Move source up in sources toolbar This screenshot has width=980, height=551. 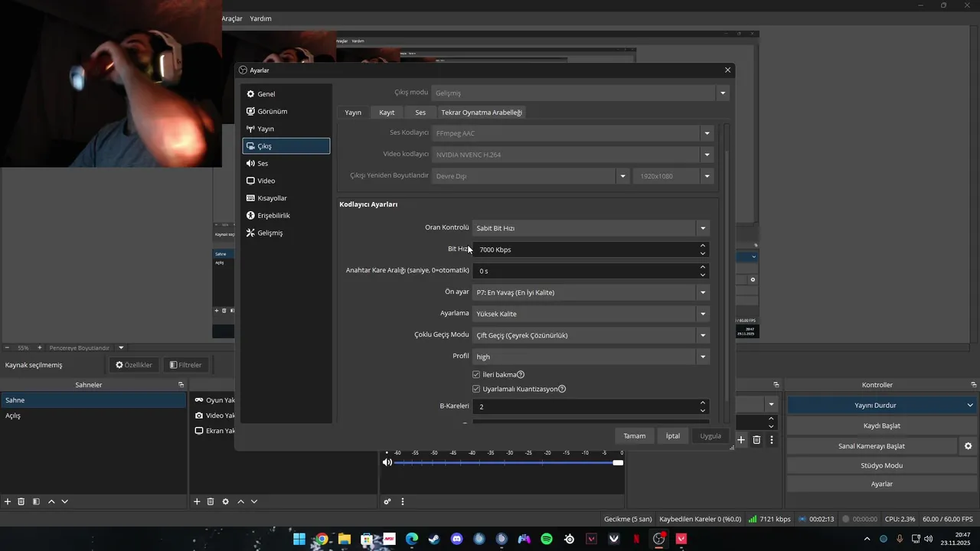[240, 501]
